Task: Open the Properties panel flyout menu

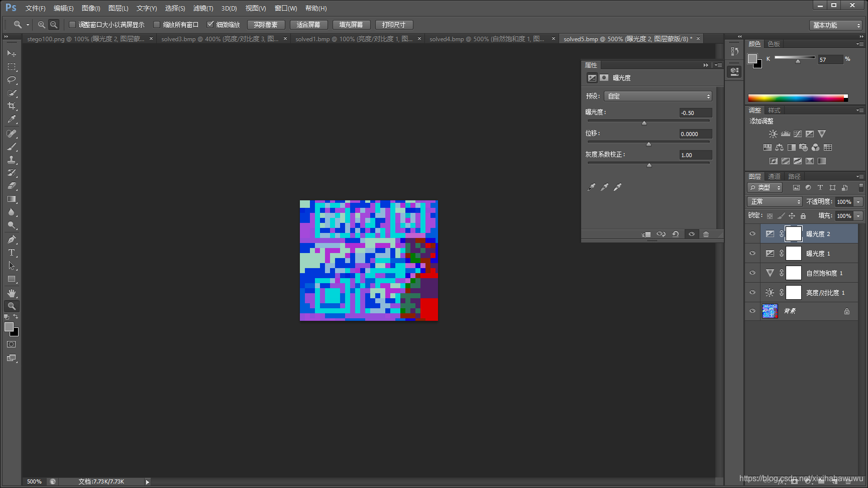Action: pos(719,65)
